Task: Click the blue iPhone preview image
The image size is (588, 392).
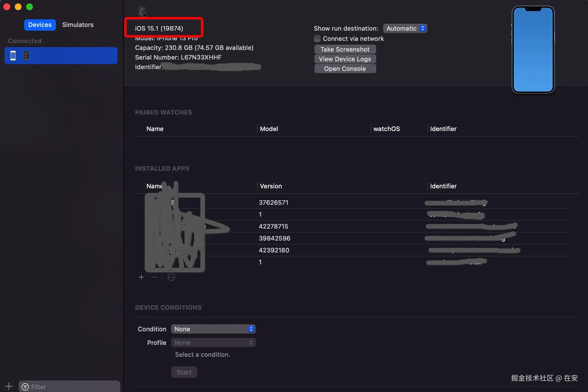Action: tap(533, 50)
